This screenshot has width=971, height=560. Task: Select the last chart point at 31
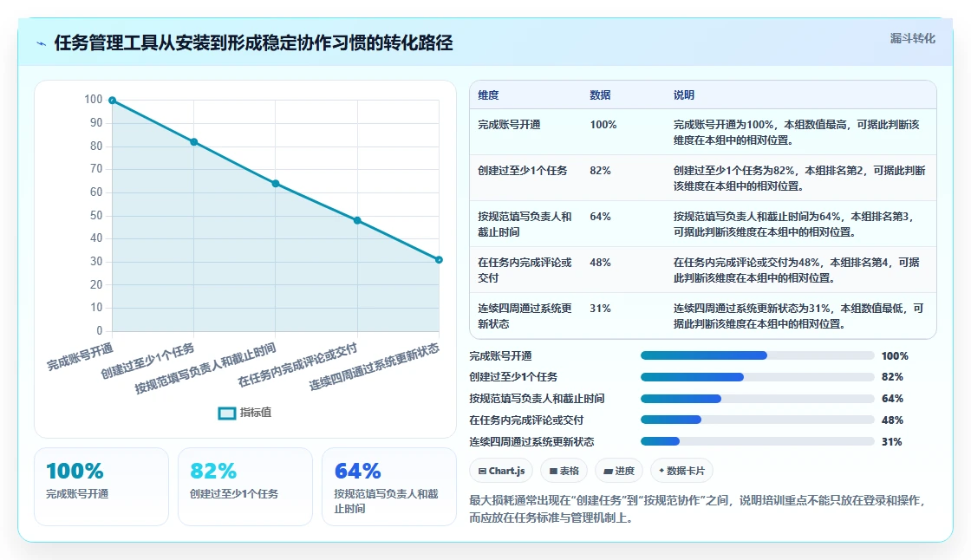click(439, 259)
